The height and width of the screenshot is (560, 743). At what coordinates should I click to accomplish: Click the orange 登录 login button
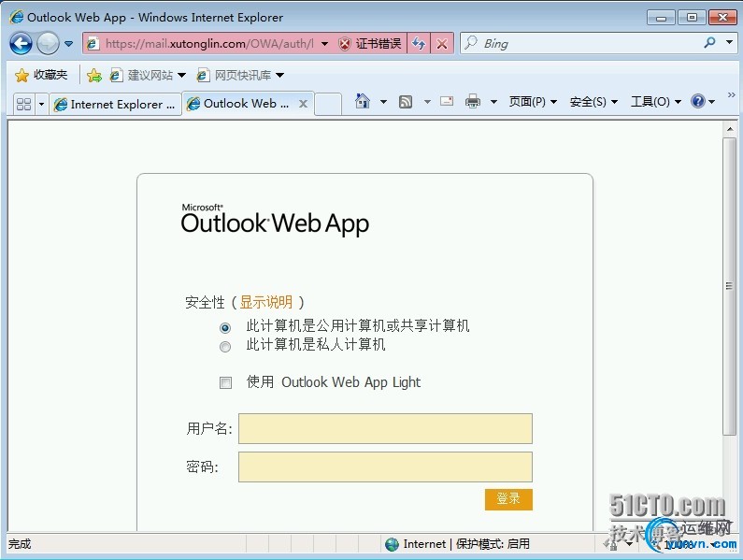tap(508, 499)
